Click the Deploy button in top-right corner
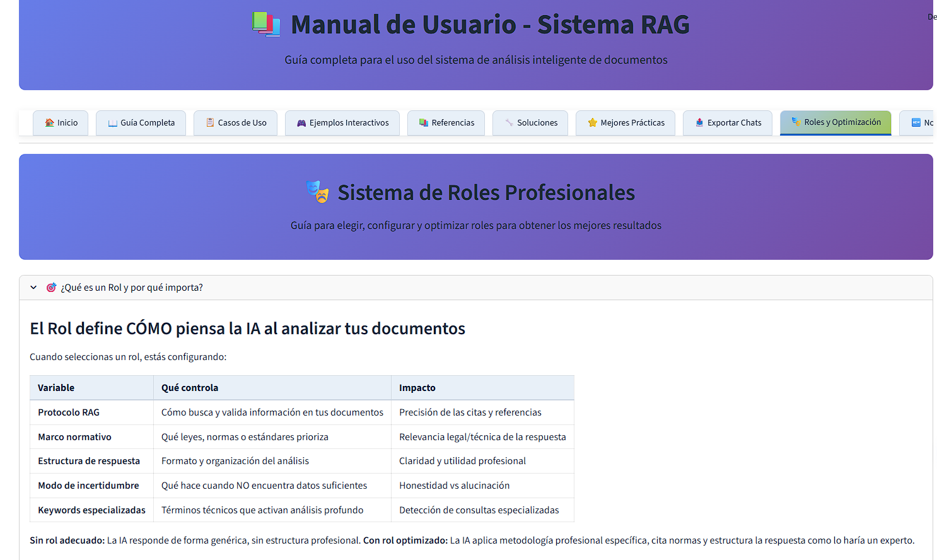 (931, 17)
